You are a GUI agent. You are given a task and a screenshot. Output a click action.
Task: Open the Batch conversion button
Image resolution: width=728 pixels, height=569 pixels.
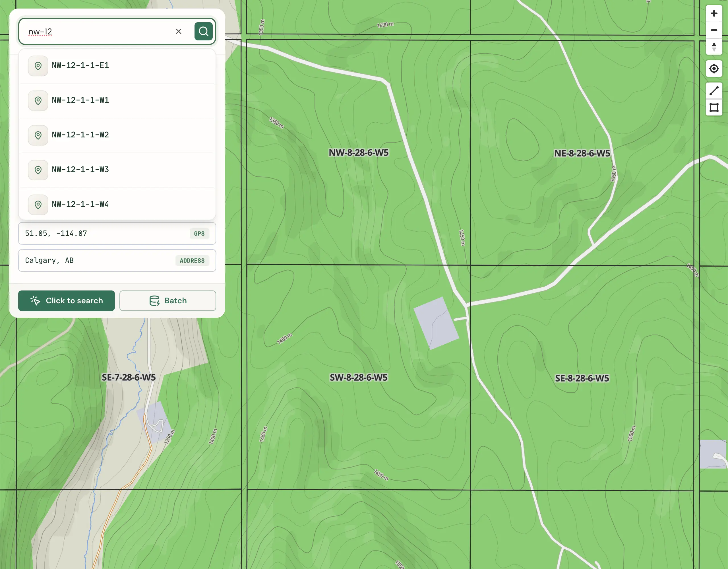pyautogui.click(x=168, y=300)
